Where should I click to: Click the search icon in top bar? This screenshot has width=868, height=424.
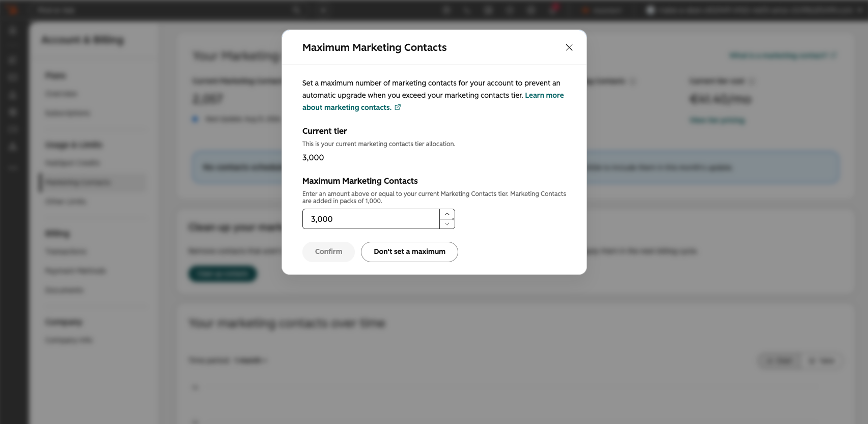tap(297, 10)
